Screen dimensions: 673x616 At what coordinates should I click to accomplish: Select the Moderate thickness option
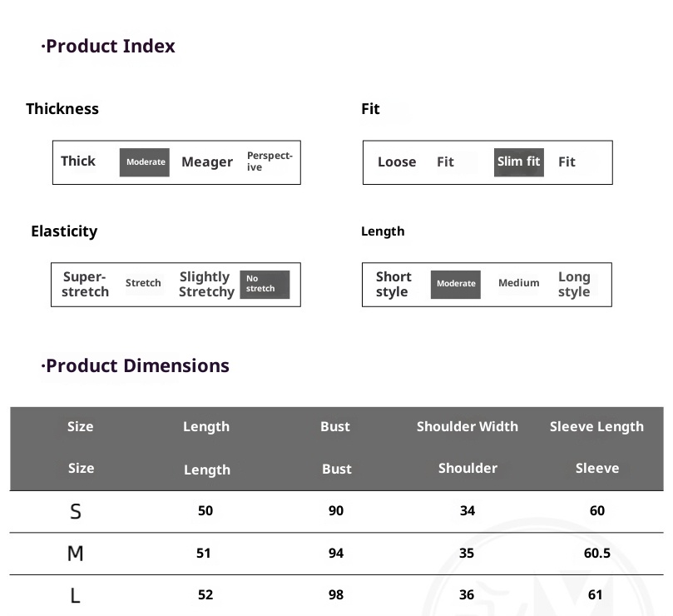click(x=145, y=162)
